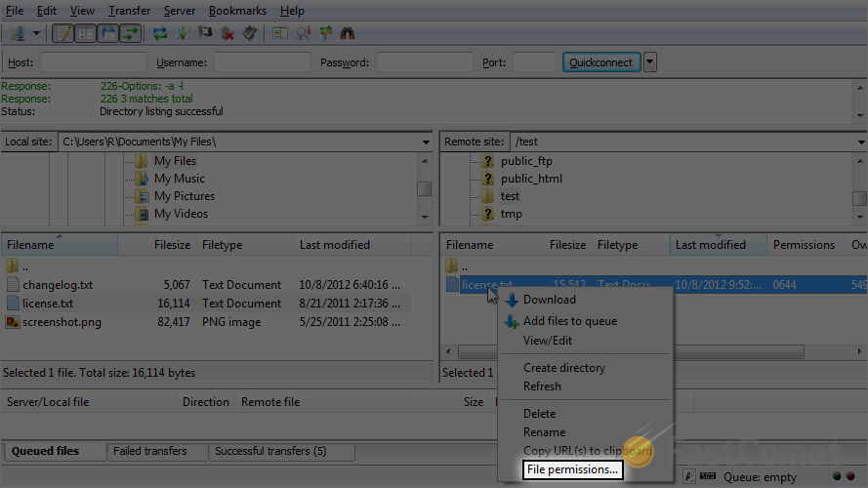Image resolution: width=868 pixels, height=488 pixels.
Task: Click green activity LED in status bar
Action: (x=837, y=476)
